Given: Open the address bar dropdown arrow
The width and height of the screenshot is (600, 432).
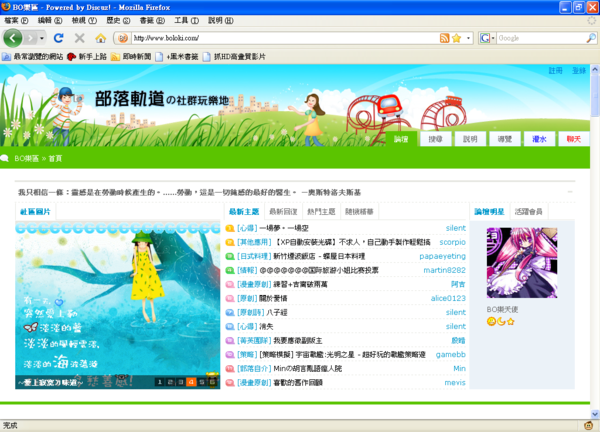Looking at the screenshot, I should coord(468,38).
